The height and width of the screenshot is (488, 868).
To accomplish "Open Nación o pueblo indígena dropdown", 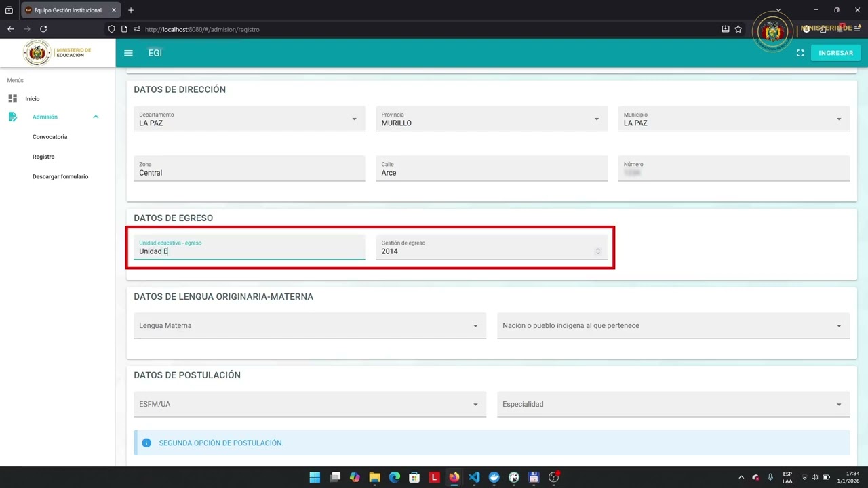I will [x=673, y=325].
